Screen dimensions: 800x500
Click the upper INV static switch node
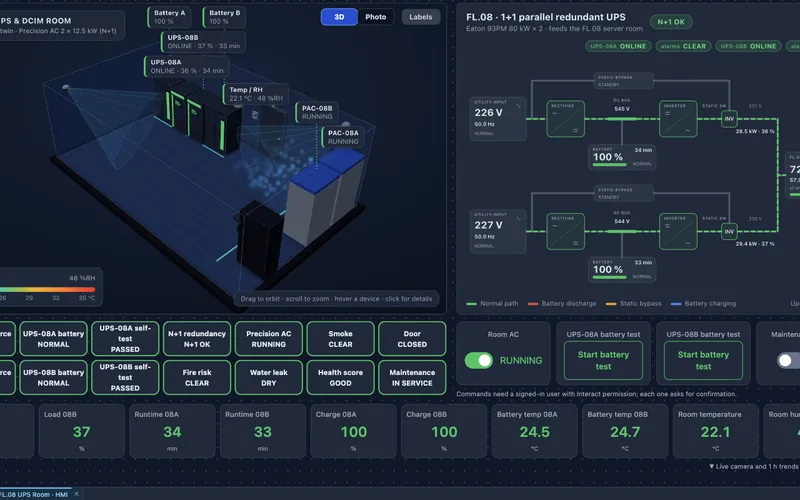pos(729,119)
